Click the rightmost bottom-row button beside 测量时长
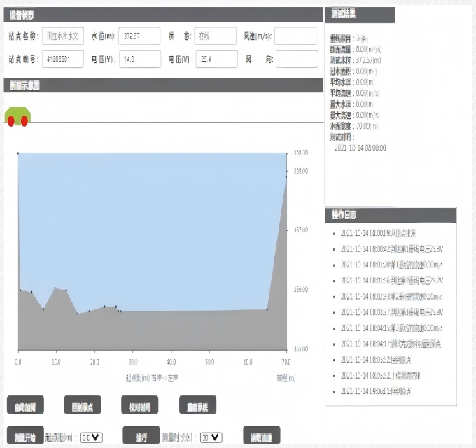This screenshot has width=476, height=448. 261,436
